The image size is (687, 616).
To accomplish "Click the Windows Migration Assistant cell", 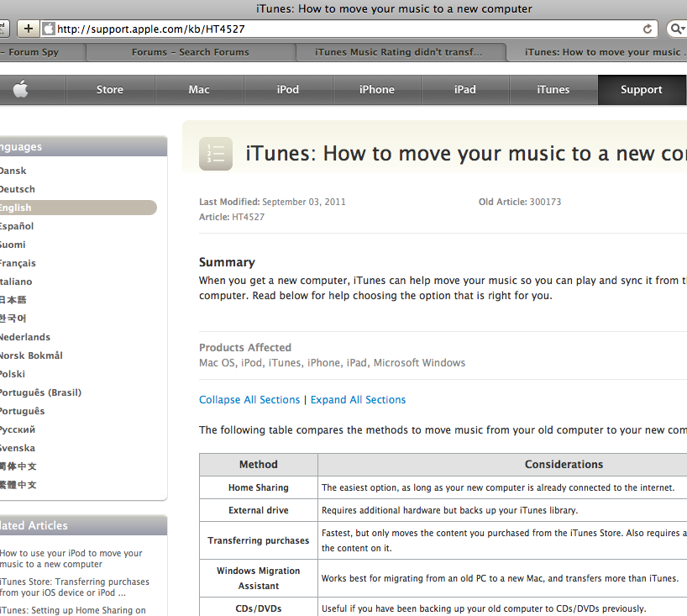I will [x=259, y=578].
